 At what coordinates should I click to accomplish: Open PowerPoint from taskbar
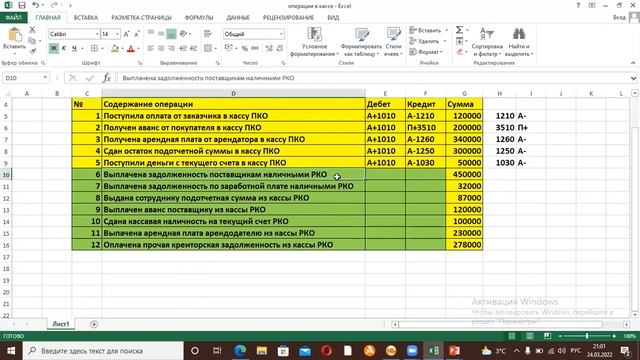tap(454, 351)
